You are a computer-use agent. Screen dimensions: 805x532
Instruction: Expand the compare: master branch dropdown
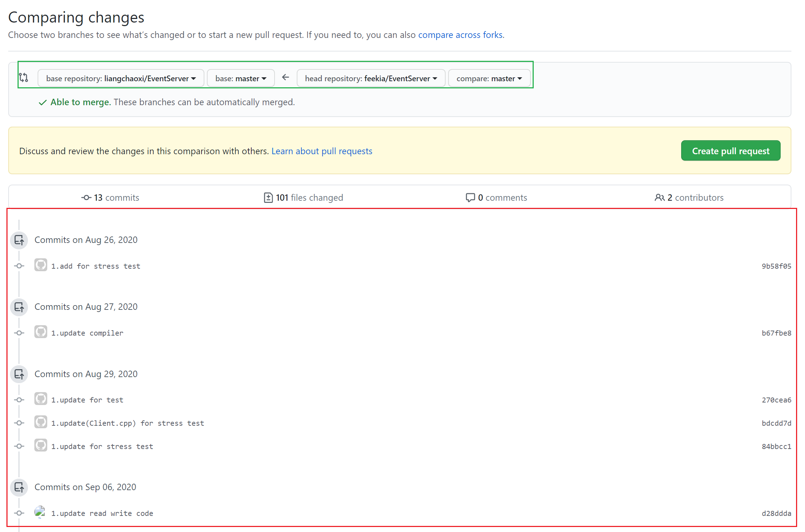489,78
